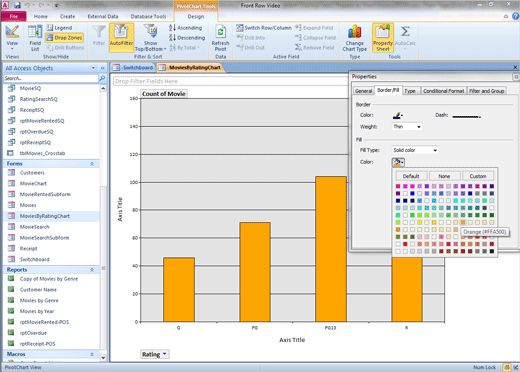
Task: Select the Design ribbon tab
Action: click(196, 16)
